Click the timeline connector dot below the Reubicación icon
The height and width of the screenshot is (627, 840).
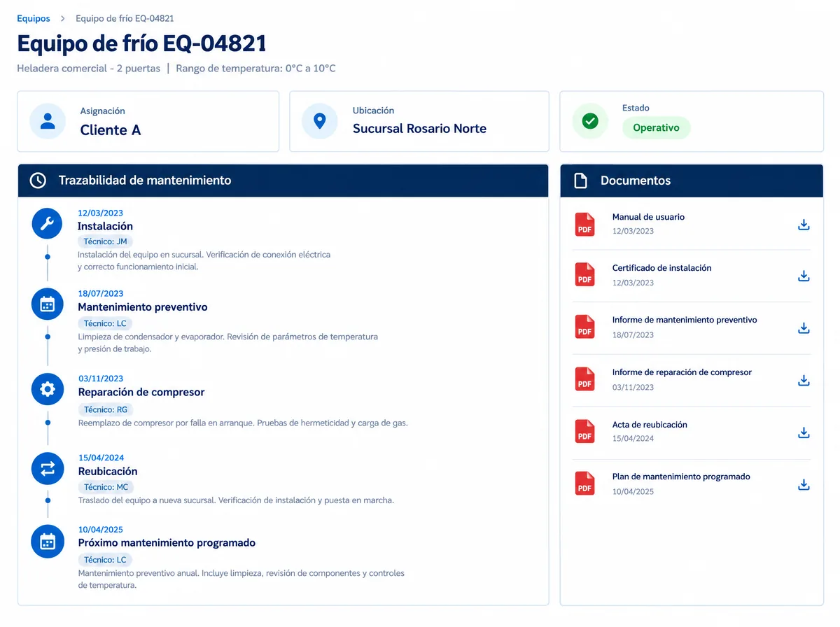48,501
